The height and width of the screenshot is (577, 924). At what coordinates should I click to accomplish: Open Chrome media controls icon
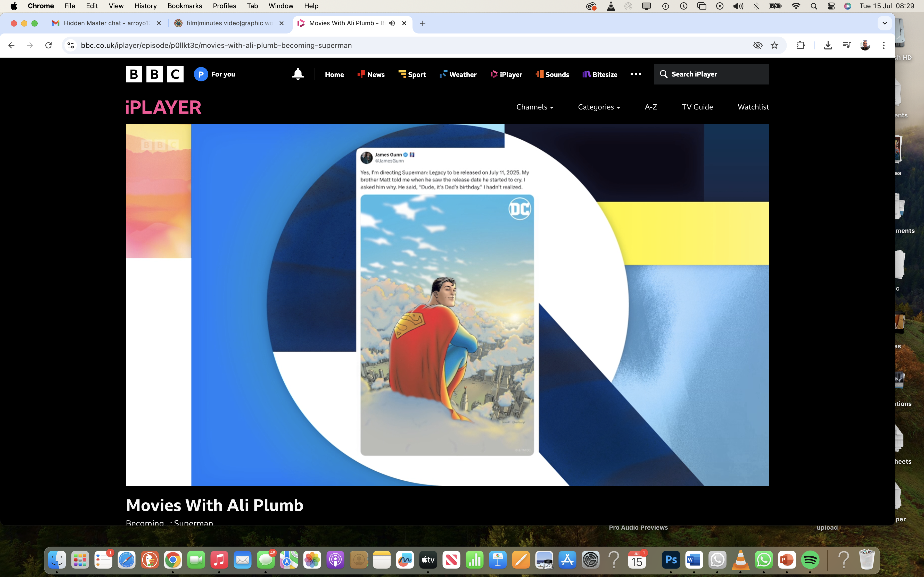click(x=846, y=45)
